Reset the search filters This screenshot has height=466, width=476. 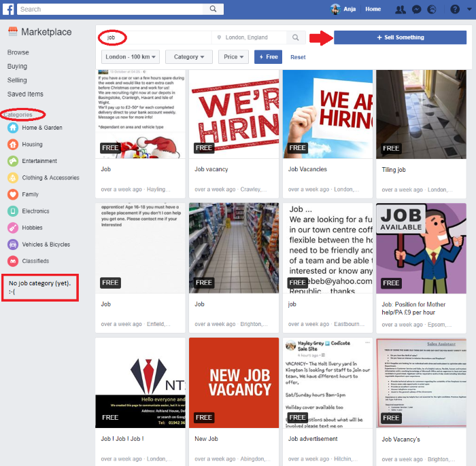[298, 57]
